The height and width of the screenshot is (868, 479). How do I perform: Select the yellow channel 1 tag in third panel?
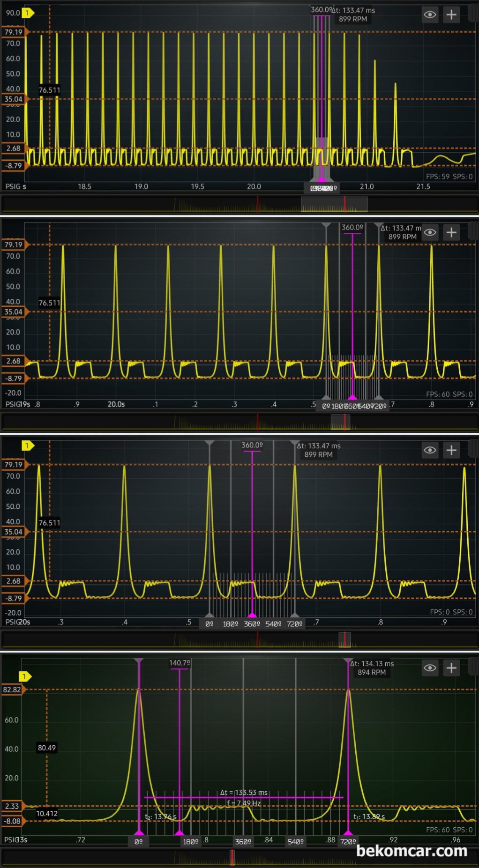click(27, 445)
